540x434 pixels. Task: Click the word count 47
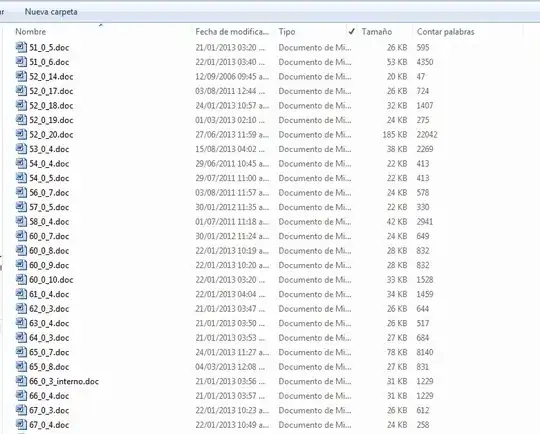(x=421, y=76)
